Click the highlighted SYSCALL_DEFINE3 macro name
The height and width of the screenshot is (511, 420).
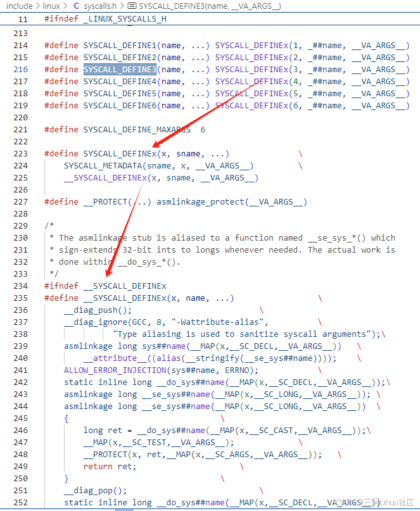pos(120,70)
